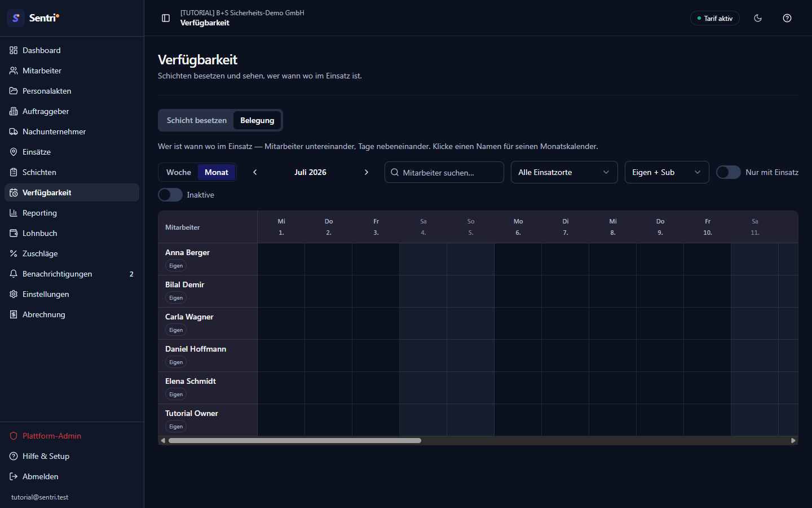Select the Monat view
Viewport: 812px width, 508px height.
tap(217, 172)
